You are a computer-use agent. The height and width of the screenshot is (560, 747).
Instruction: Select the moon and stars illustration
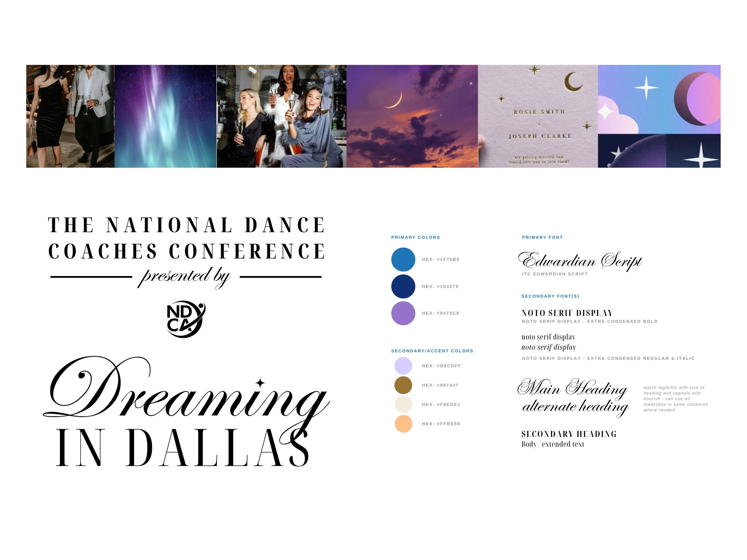click(659, 116)
